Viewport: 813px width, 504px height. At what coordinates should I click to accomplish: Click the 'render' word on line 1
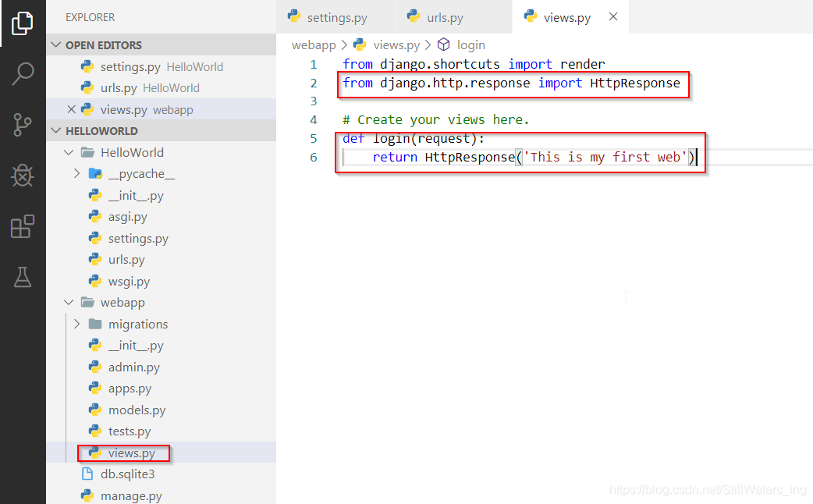click(x=582, y=64)
